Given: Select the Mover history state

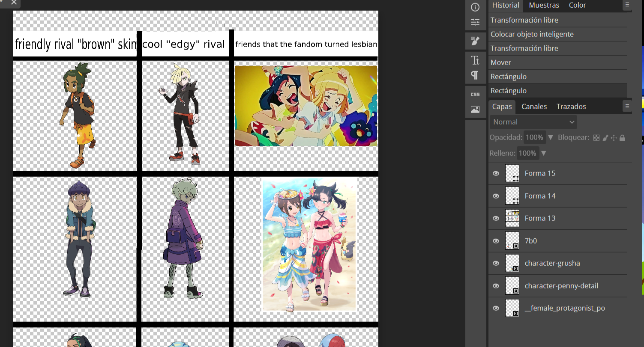Looking at the screenshot, I should 558,62.
